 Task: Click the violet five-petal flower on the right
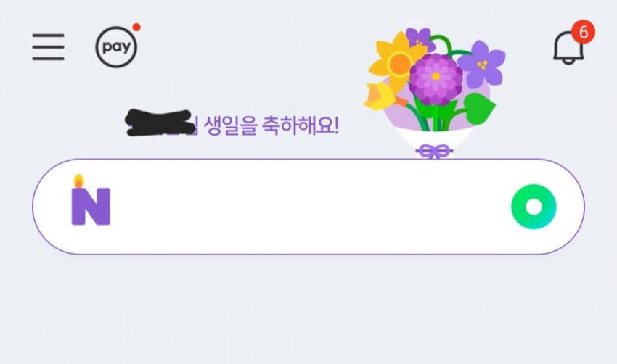[482, 64]
